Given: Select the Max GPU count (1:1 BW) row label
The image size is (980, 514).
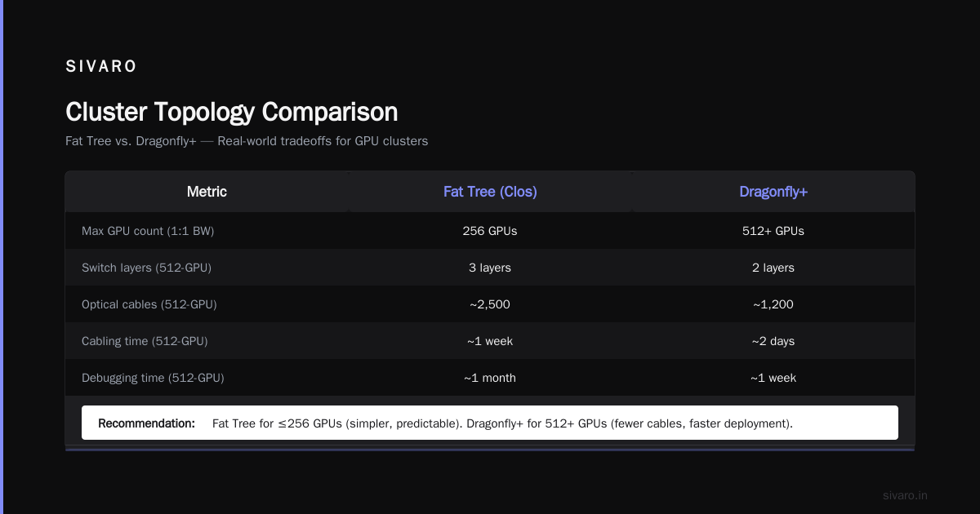Looking at the screenshot, I should pos(148,231).
